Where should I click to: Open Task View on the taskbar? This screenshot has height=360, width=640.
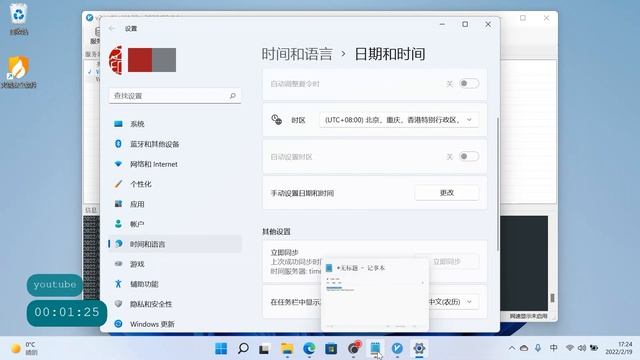point(264,349)
